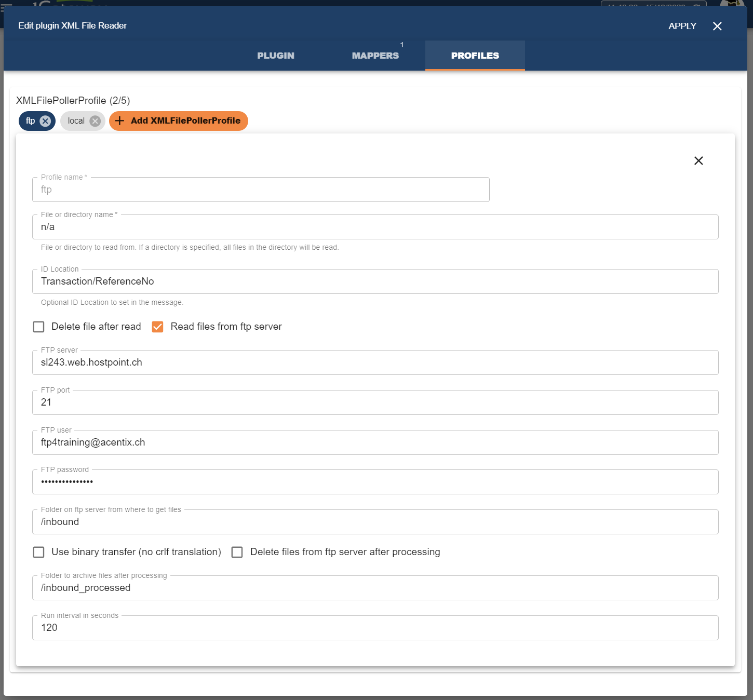This screenshot has width=753, height=700.
Task: Select the Profiles tab
Action: coord(475,56)
